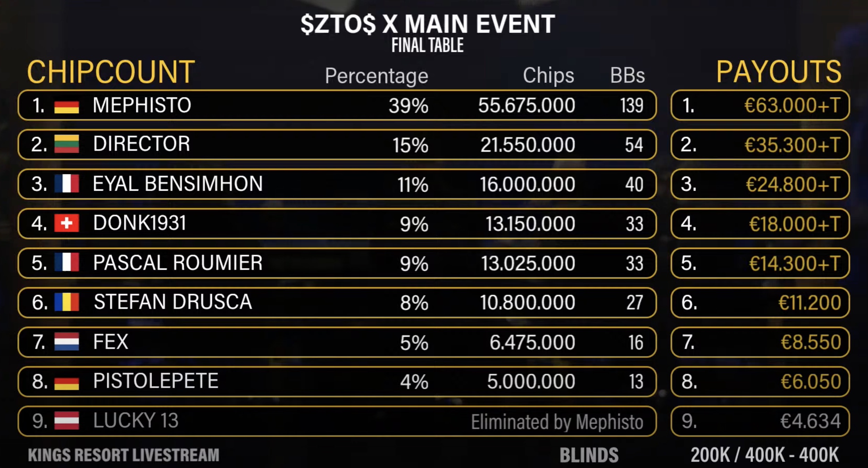Select the Romanian flag beside Stefan Drusca
Image resolution: width=868 pixels, height=468 pixels.
point(67,302)
